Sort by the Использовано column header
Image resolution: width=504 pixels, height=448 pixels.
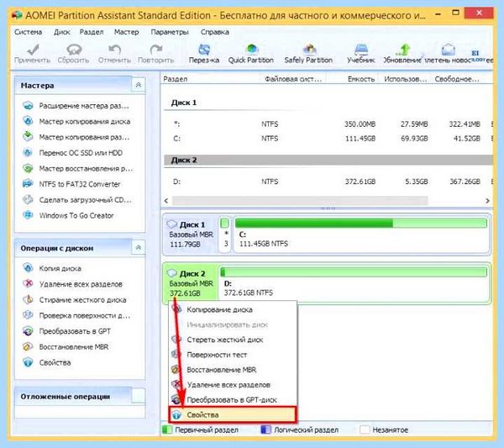click(406, 79)
